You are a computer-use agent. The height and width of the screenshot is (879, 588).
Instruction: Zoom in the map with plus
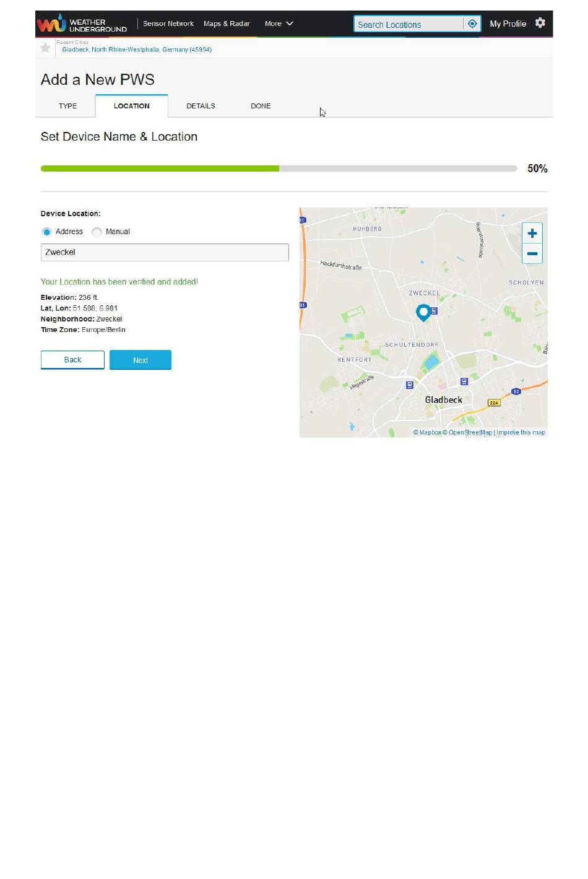click(532, 234)
